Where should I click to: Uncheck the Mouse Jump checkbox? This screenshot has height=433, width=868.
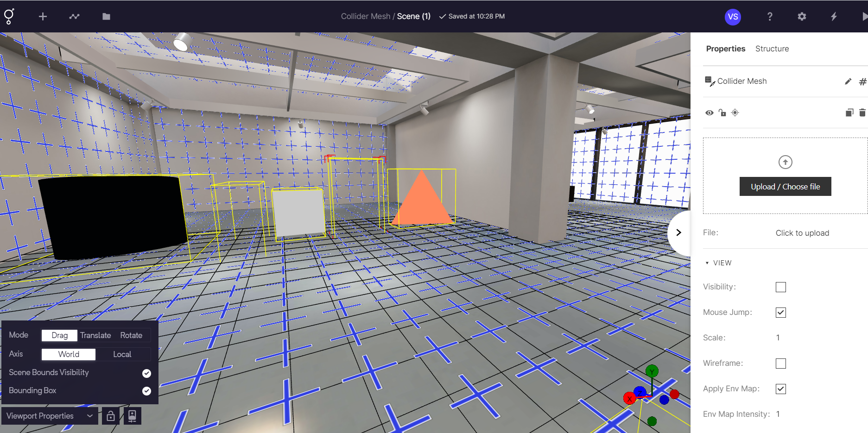coord(781,313)
